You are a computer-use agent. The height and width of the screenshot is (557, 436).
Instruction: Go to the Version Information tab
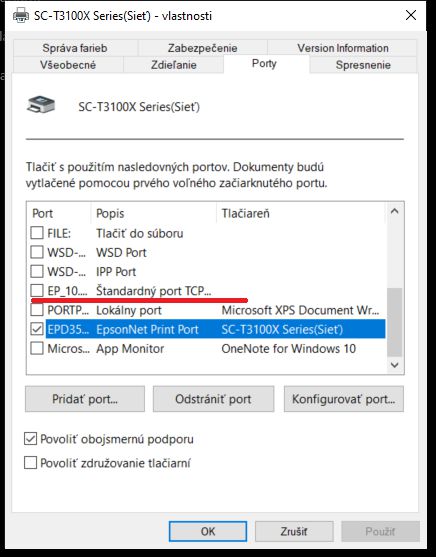pos(343,48)
